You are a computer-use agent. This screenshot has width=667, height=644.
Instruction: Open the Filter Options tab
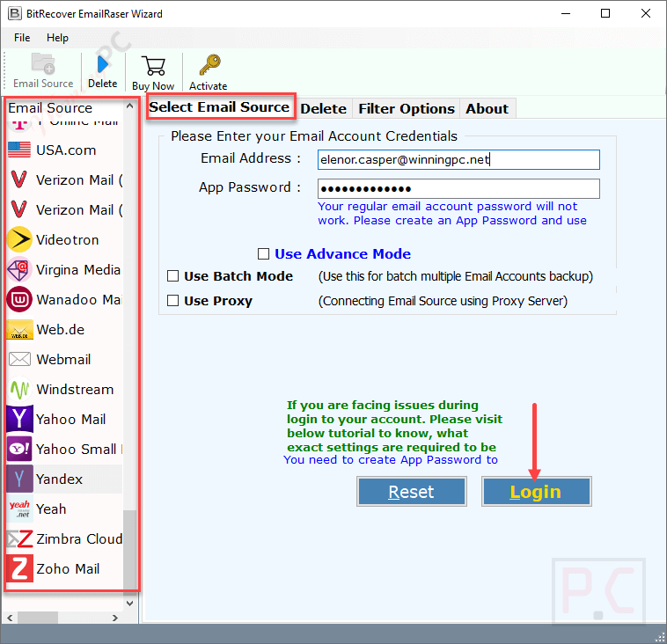(407, 108)
